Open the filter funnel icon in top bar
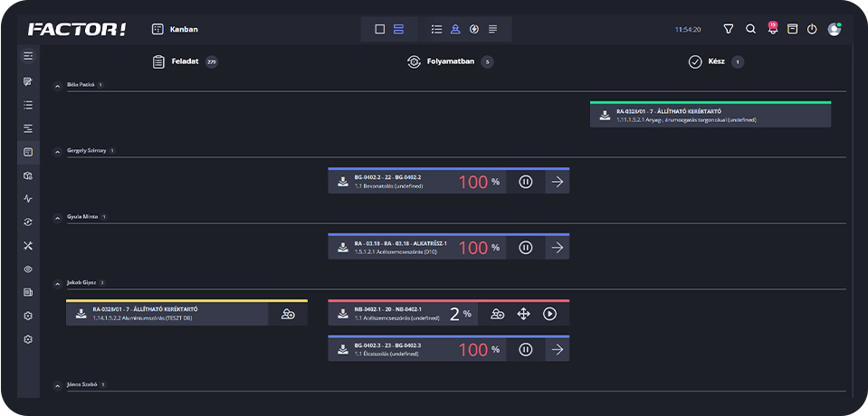The image size is (868, 416). [729, 29]
